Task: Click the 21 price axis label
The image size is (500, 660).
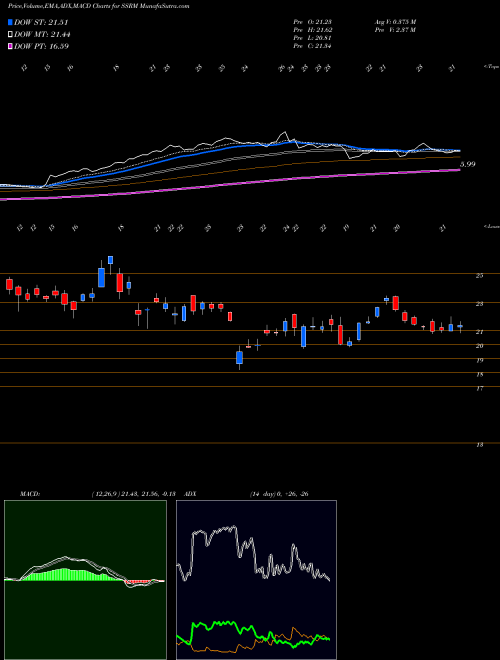Action: tap(479, 332)
